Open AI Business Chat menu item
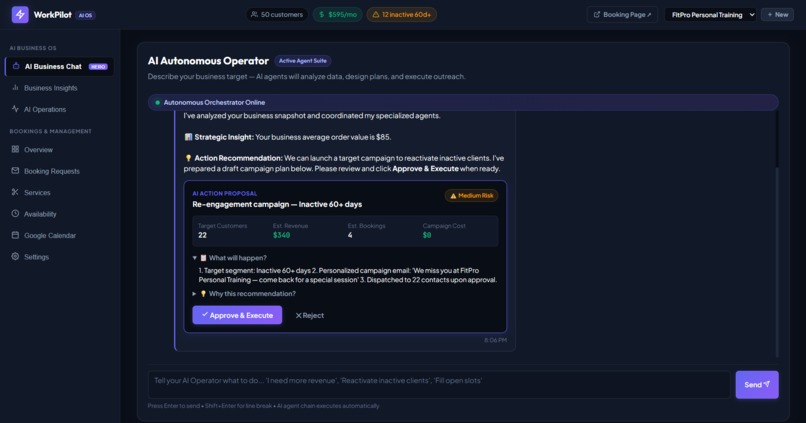 point(60,66)
